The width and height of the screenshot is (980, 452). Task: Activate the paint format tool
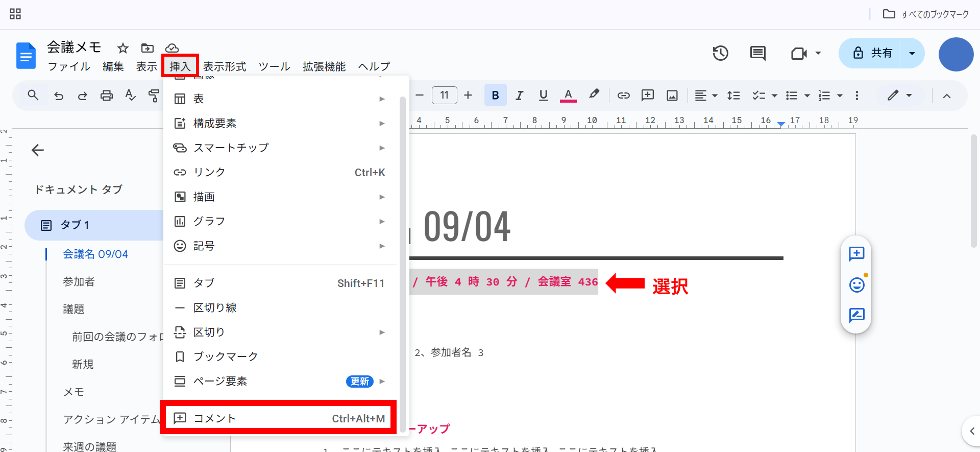pyautogui.click(x=153, y=96)
